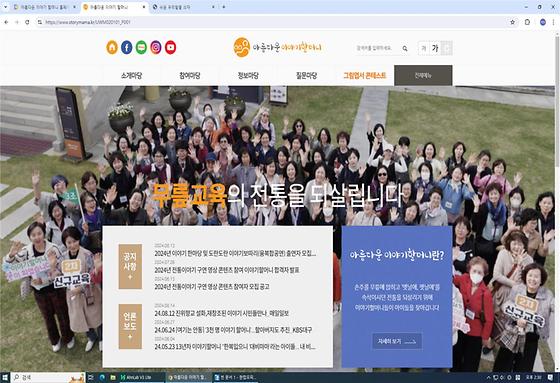Click the gray font button after bold 가
The height and width of the screenshot is (383, 560).
[447, 48]
